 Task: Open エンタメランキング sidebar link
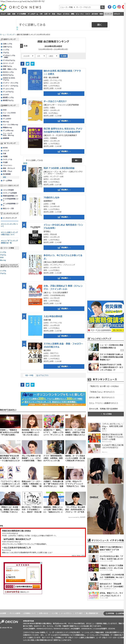point(10,218)
